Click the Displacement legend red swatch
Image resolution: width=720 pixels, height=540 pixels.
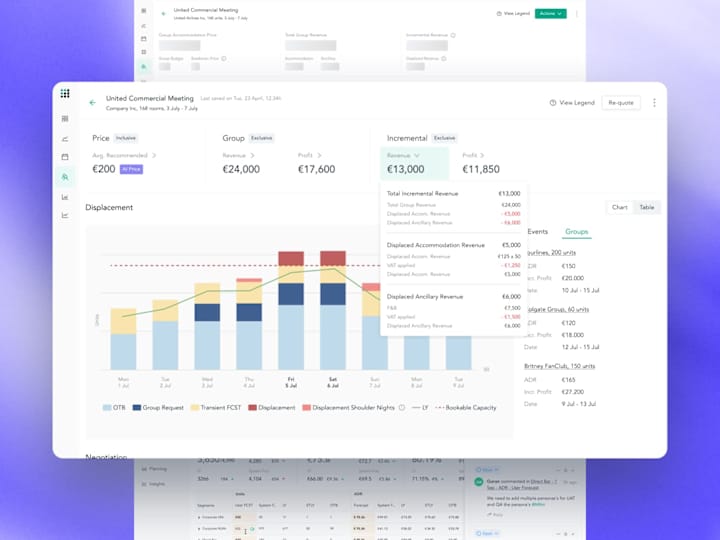(252, 408)
